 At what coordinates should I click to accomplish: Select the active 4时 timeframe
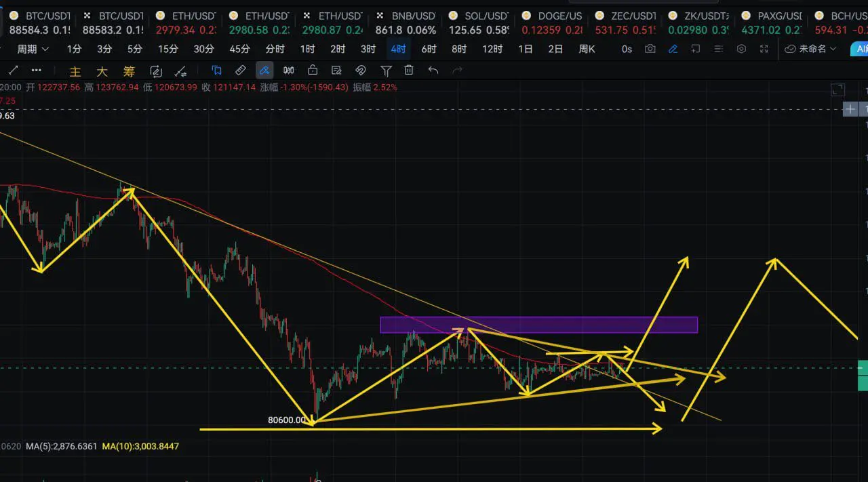[398, 49]
